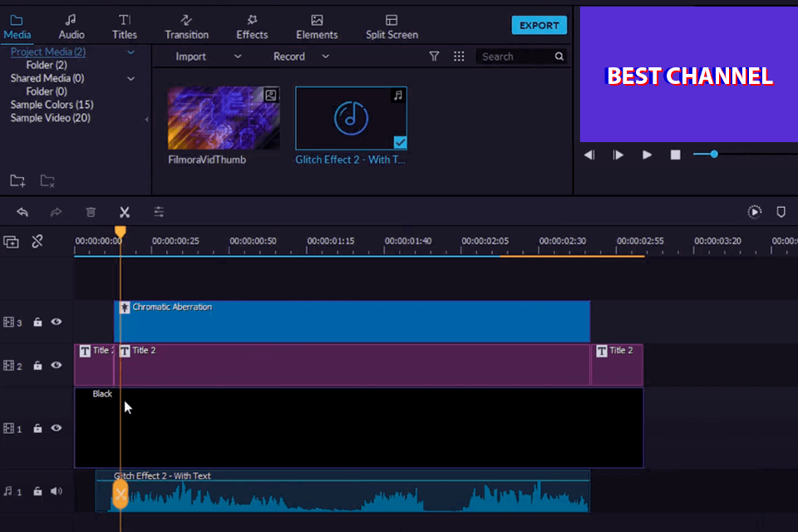Screen dimensions: 798x532
Task: Expand the Shared Media folder
Action: click(130, 77)
